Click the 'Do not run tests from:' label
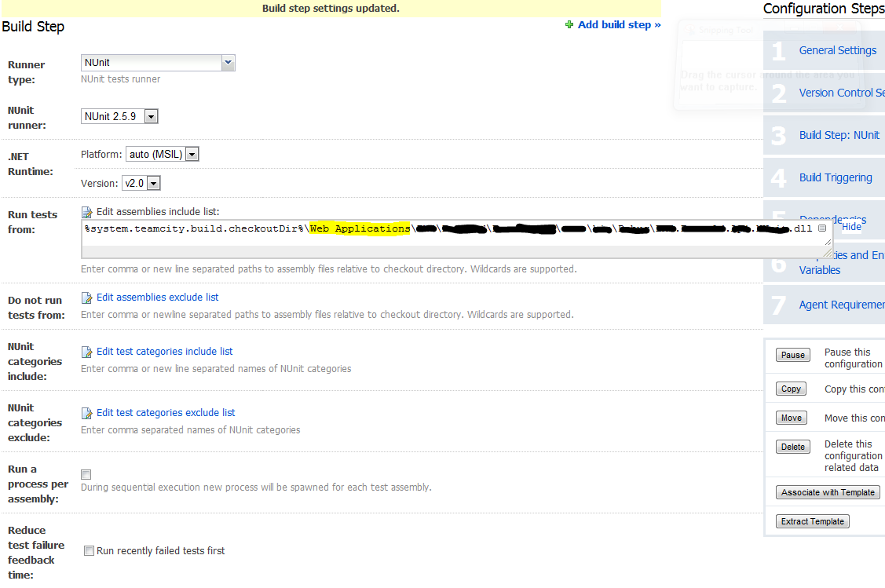885x588 pixels. pos(36,308)
